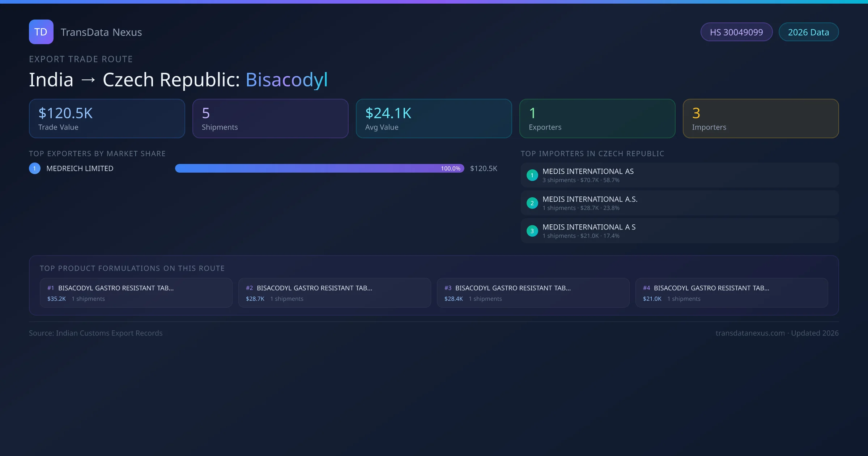Select the 2026 Data pill tag

[808, 32]
